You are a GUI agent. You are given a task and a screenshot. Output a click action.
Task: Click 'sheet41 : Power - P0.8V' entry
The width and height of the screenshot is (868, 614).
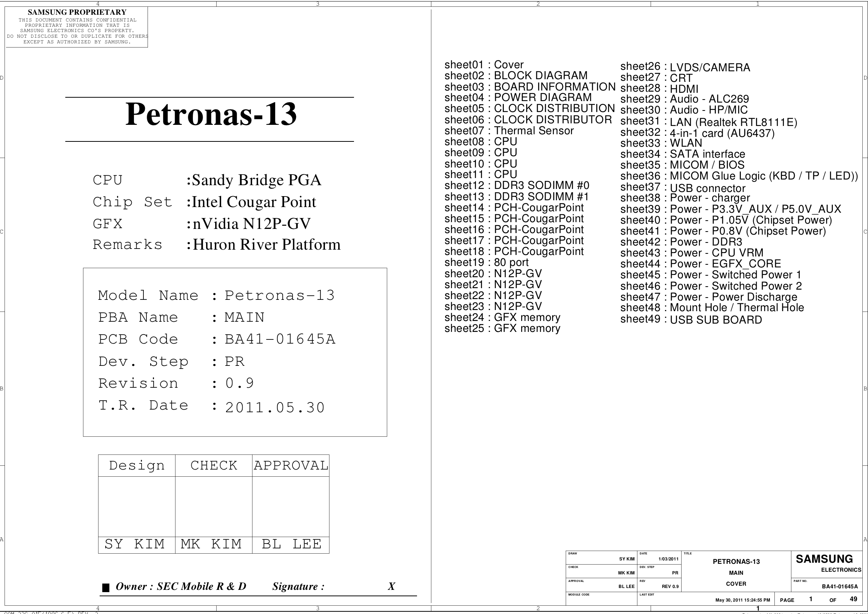(x=723, y=231)
